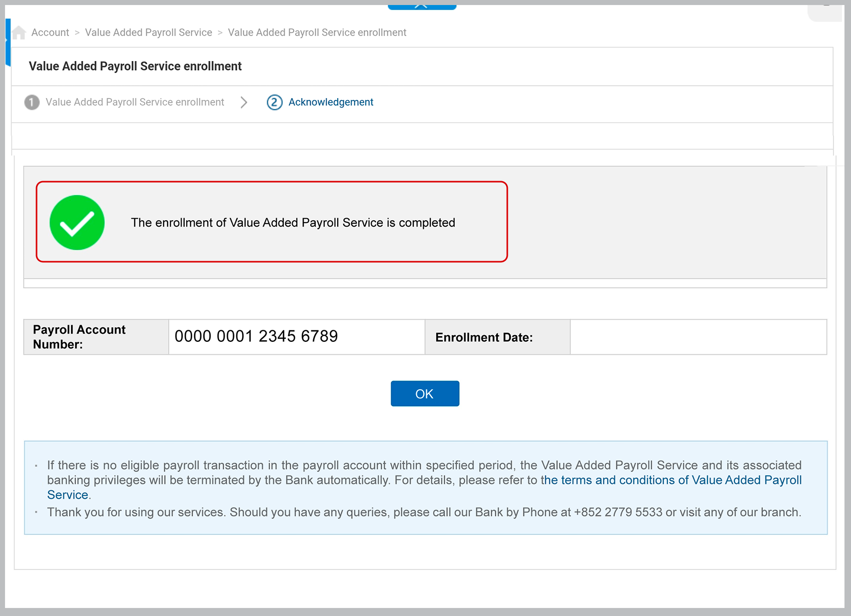Click the Payroll Account Number label
Image resolution: width=851 pixels, height=616 pixels.
click(79, 337)
